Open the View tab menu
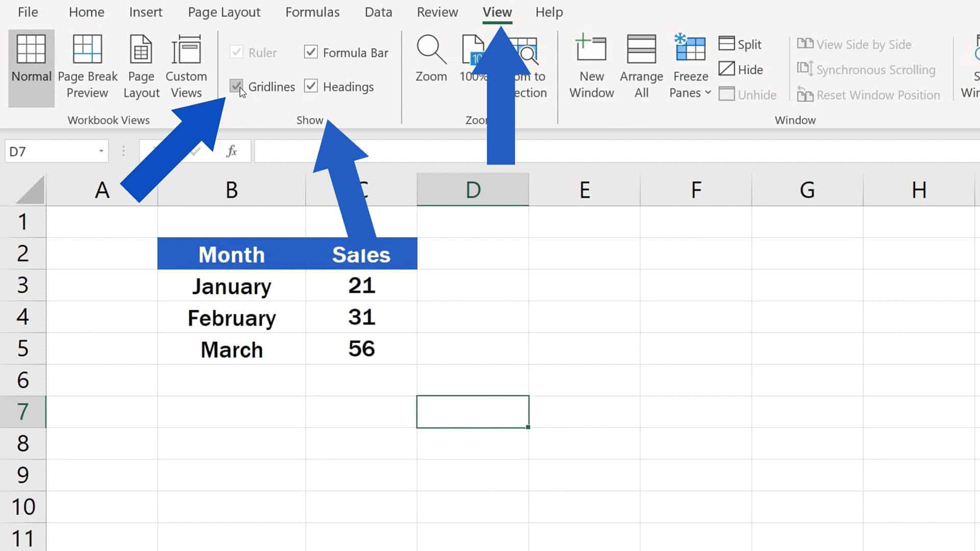Image resolution: width=980 pixels, height=551 pixels. click(497, 12)
